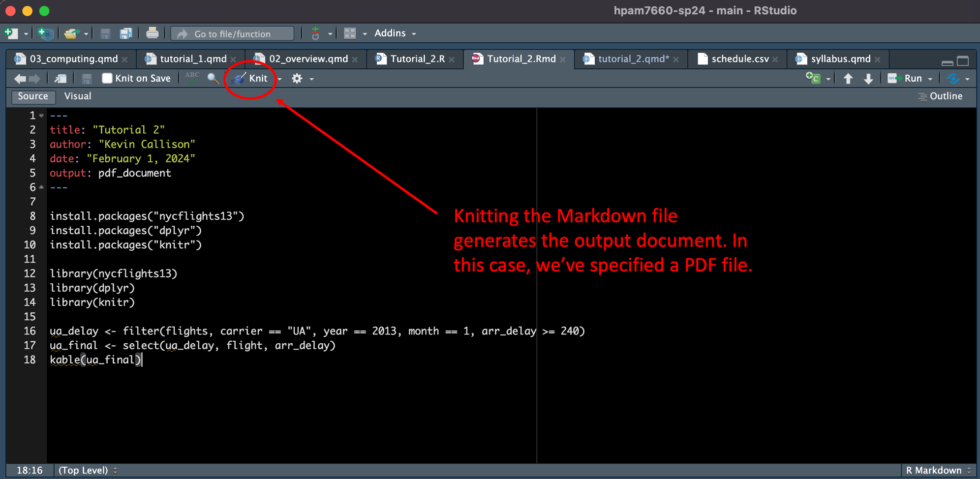Open the Publish dropdown arrow
The height and width of the screenshot is (479, 980).
tap(967, 79)
